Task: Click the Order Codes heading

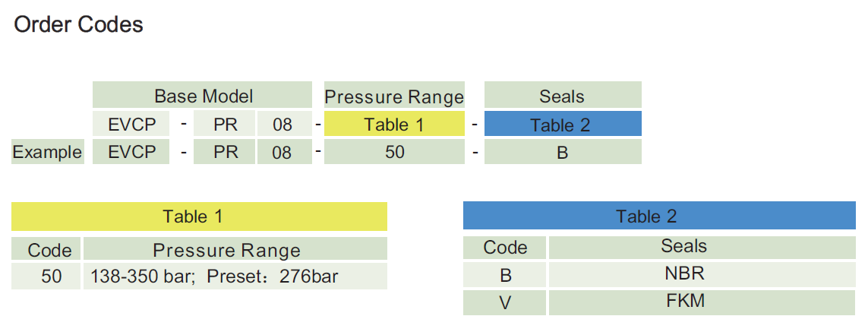Action: point(79,24)
